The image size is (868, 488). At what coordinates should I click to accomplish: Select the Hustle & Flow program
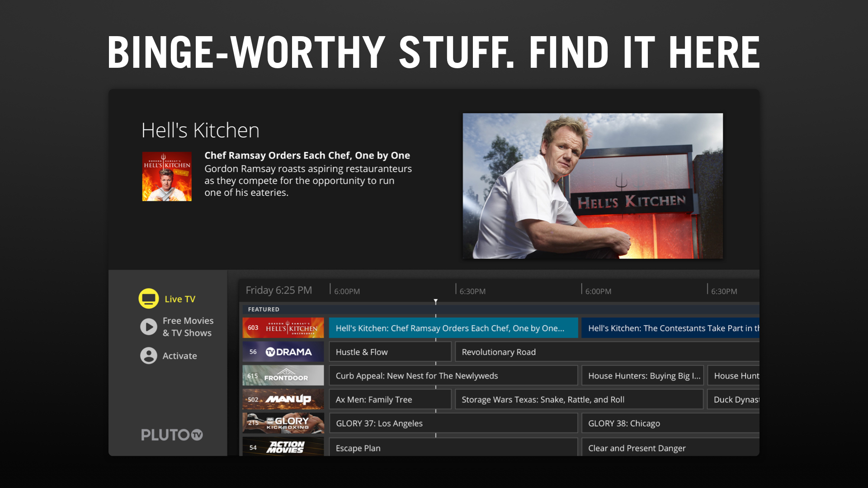390,352
